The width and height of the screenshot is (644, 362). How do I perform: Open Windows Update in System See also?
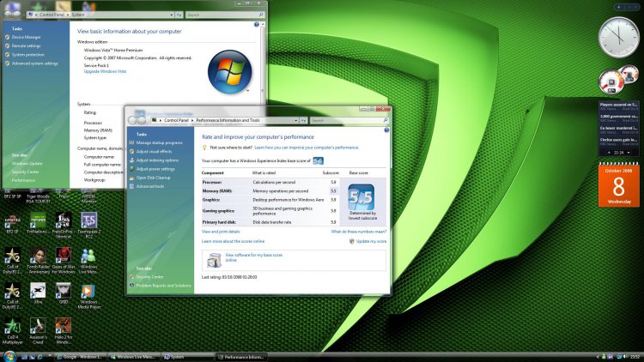(27, 163)
